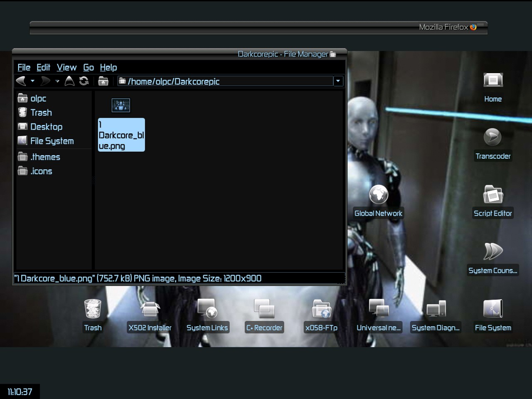Click the 11:10:37 clock
The height and width of the screenshot is (399, 532).
pyautogui.click(x=20, y=392)
